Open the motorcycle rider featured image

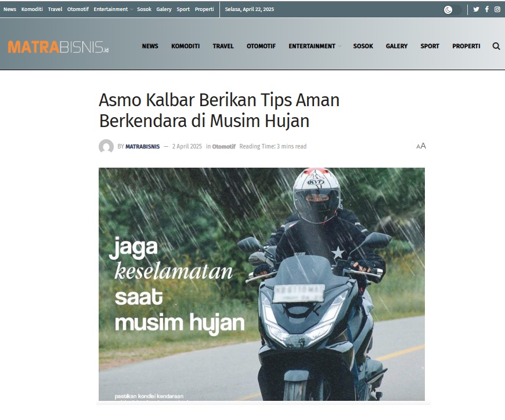(262, 284)
